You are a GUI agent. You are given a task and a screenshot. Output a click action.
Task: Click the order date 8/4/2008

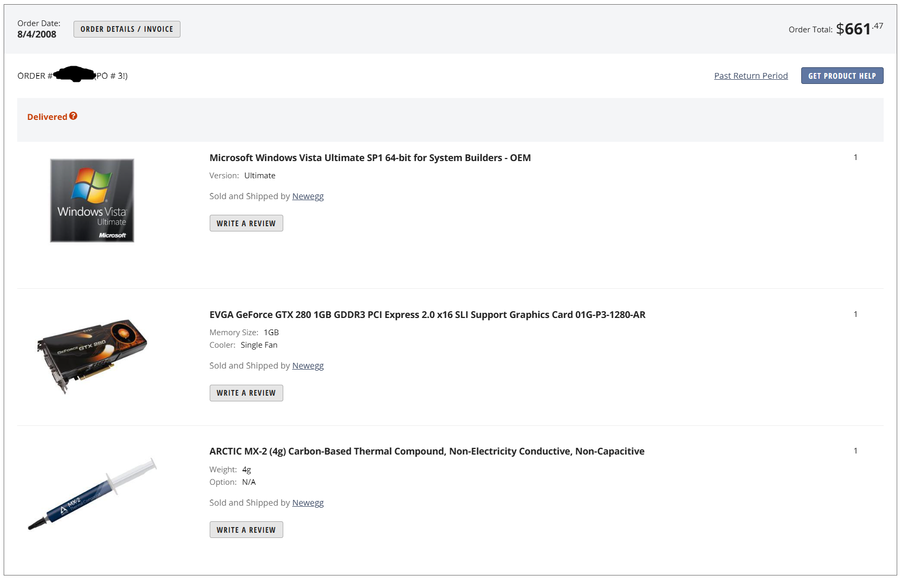pyautogui.click(x=37, y=34)
